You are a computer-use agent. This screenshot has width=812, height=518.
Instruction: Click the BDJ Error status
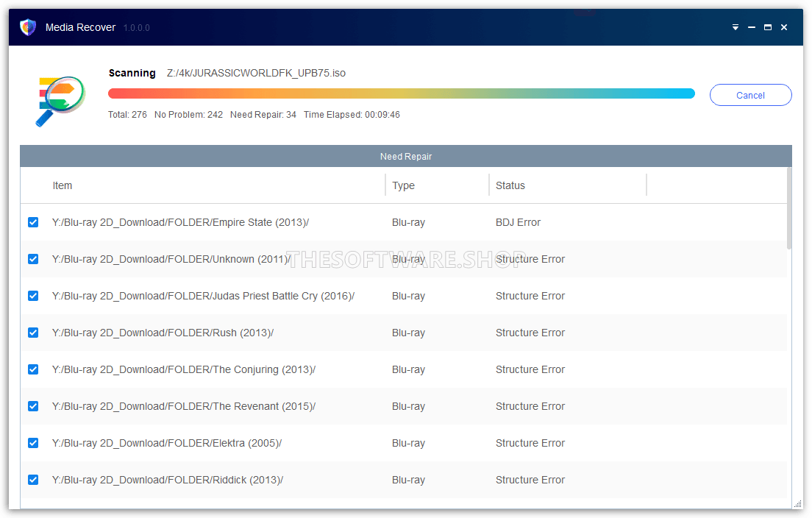(x=518, y=222)
